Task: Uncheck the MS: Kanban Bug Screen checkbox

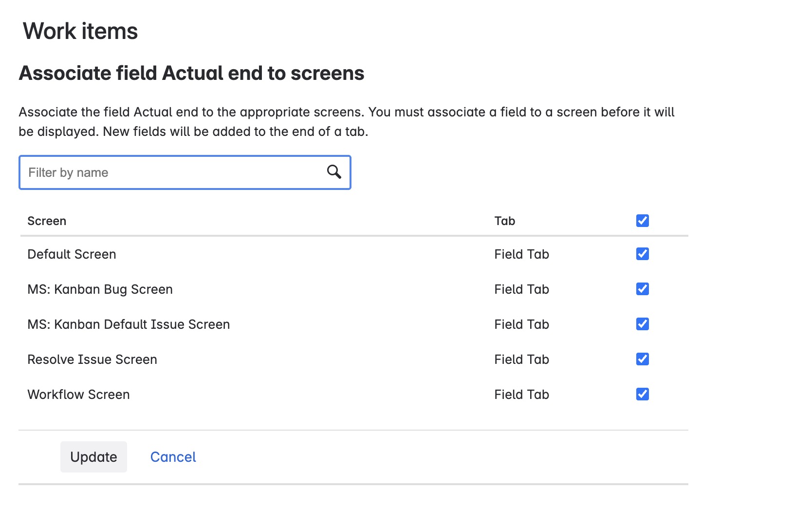Action: pyautogui.click(x=642, y=289)
